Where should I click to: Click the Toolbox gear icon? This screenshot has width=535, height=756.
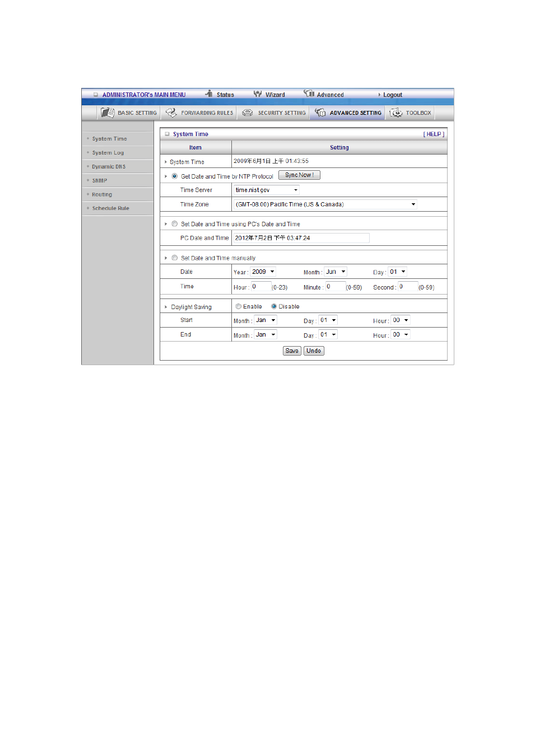396,113
